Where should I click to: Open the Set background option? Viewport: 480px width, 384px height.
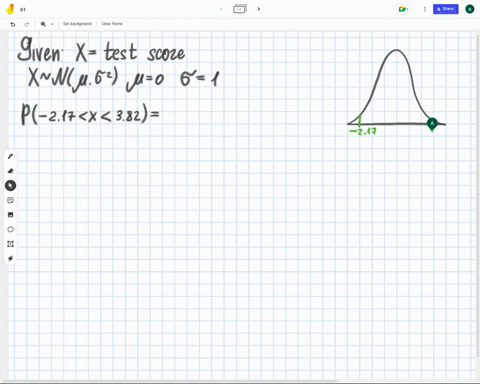(77, 24)
